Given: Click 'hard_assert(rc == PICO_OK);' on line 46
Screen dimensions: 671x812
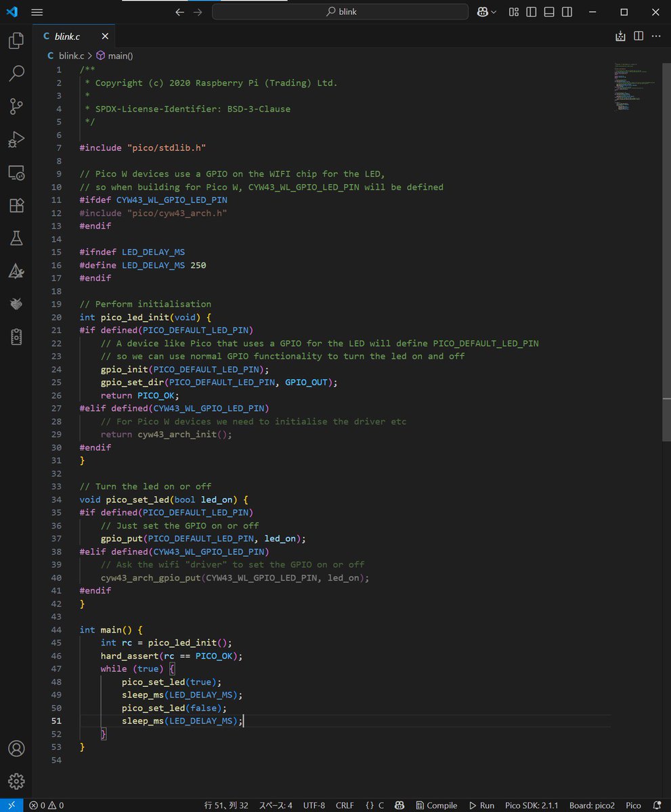Looking at the screenshot, I should pos(171,655).
